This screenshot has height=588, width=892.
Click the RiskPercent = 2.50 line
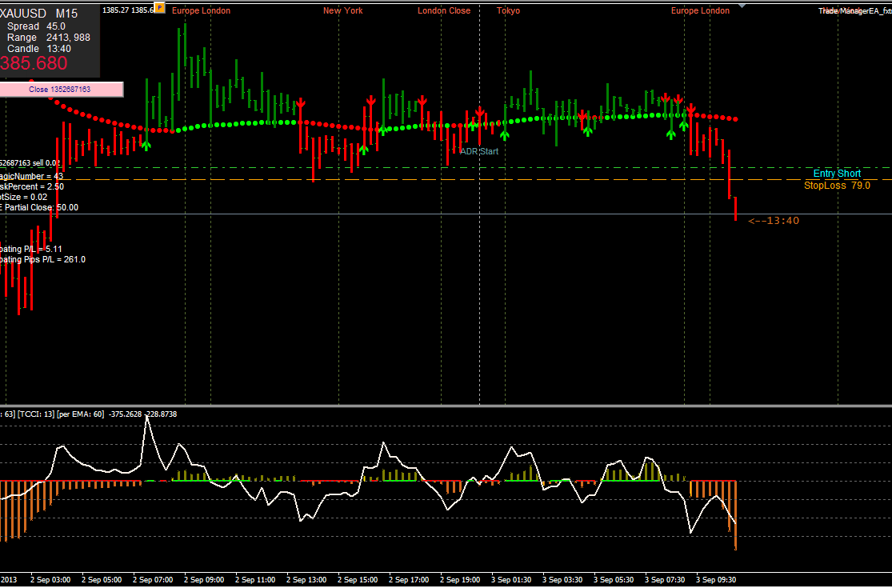click(x=32, y=186)
